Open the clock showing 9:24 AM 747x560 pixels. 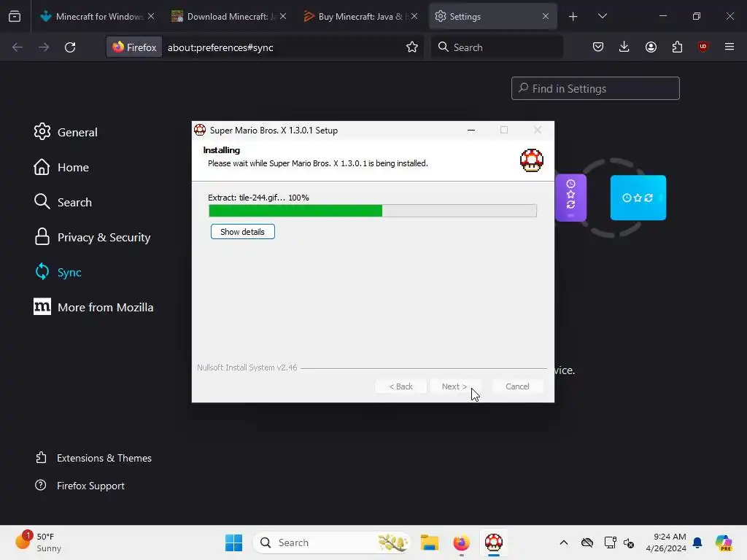click(666, 542)
